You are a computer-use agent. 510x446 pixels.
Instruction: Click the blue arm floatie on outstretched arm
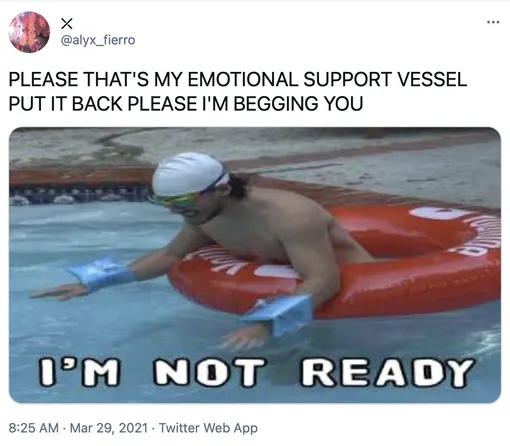click(101, 274)
